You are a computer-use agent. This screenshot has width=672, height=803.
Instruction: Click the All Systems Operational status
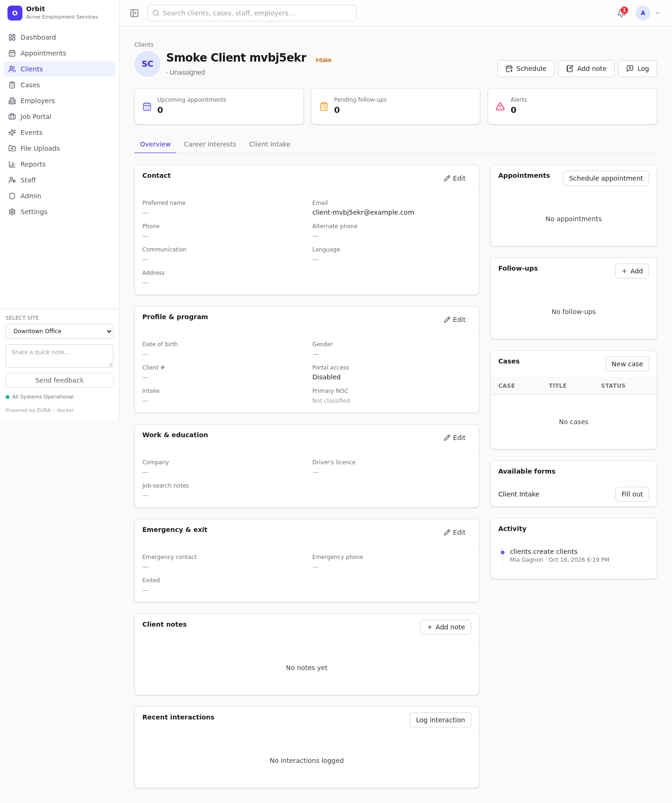(40, 397)
